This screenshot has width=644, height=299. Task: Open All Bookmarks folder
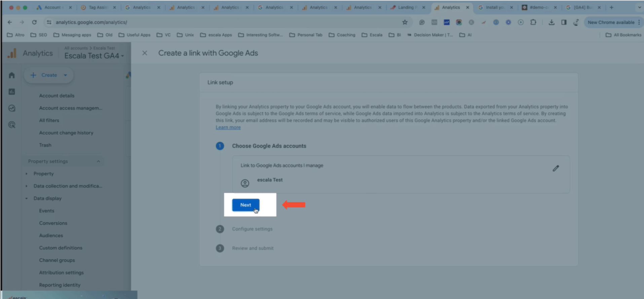(623, 35)
